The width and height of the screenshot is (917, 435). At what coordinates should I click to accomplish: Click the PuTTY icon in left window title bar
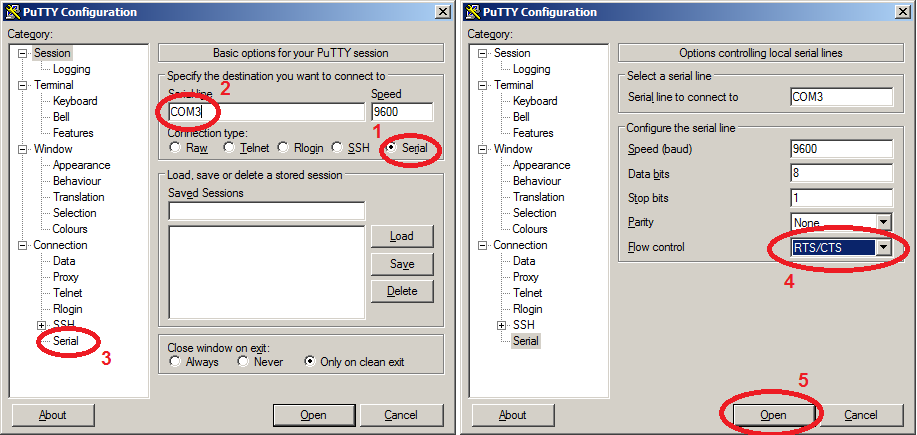[x=12, y=11]
